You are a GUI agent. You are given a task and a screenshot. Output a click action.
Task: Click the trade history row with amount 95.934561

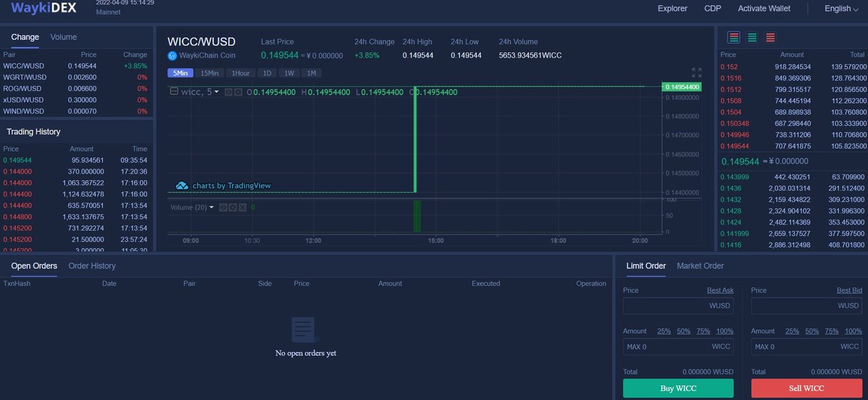tap(75, 160)
